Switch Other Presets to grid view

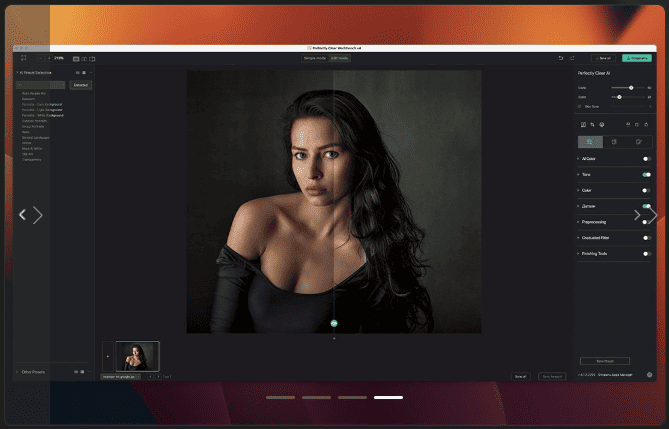(76, 372)
